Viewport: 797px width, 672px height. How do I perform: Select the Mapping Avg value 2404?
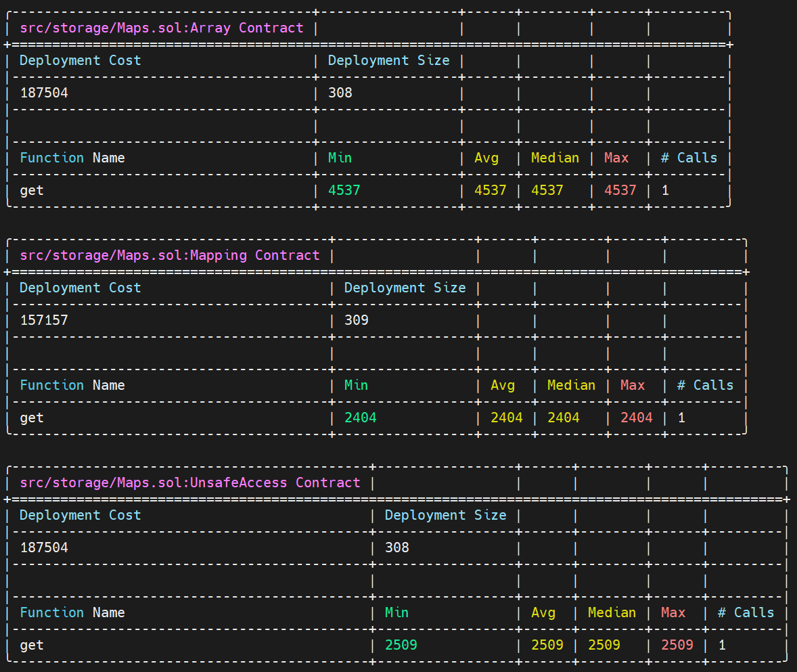point(507,418)
